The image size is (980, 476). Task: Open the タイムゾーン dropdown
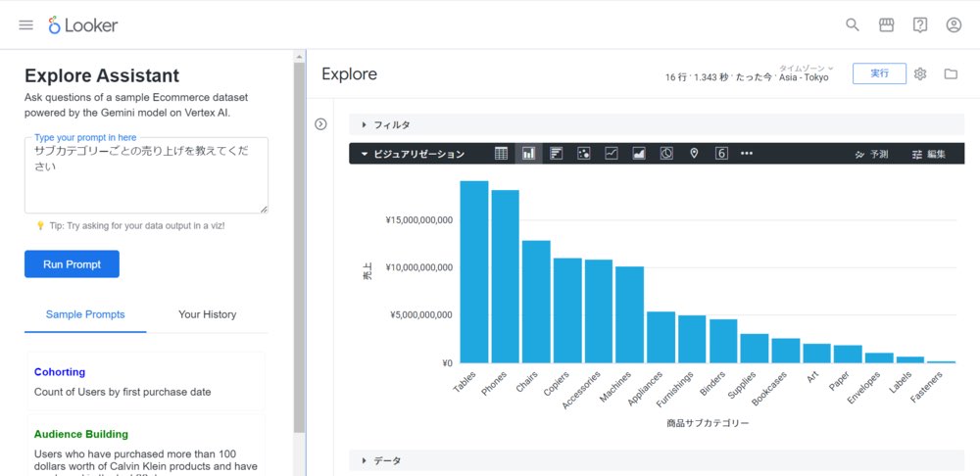pyautogui.click(x=807, y=68)
